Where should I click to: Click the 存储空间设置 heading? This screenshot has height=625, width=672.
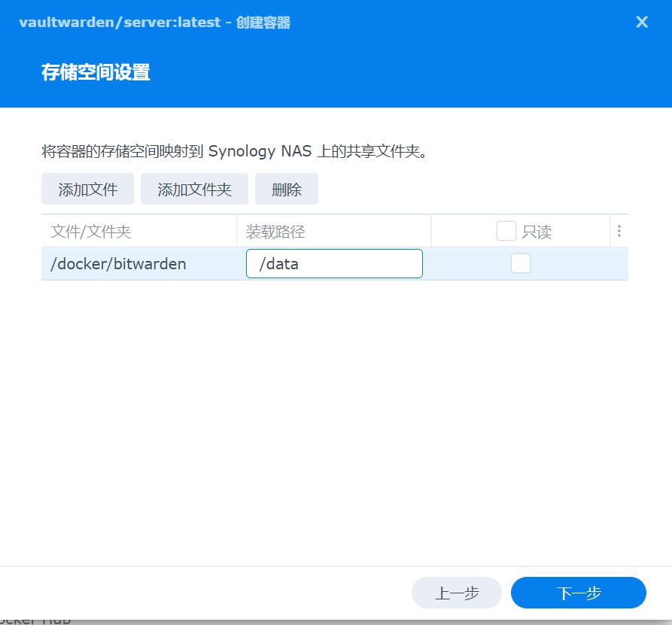pos(96,72)
